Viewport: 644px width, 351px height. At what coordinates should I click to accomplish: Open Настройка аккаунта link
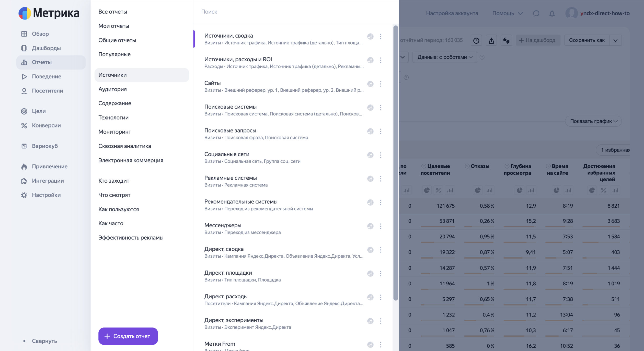tap(452, 13)
